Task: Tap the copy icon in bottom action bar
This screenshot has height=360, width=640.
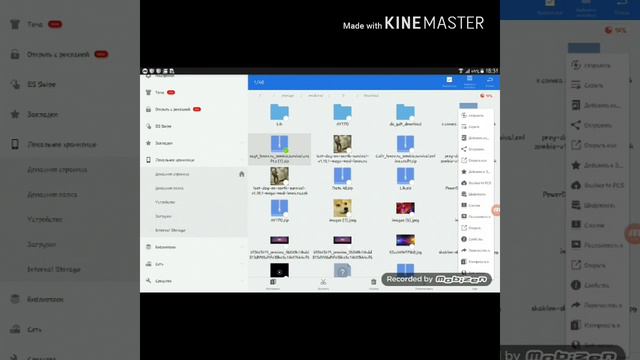Action: [273, 283]
